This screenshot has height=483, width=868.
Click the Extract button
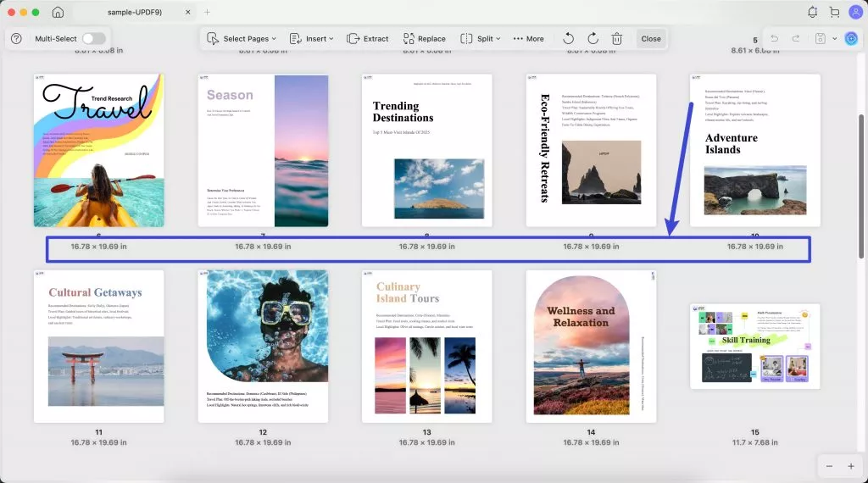(x=368, y=39)
